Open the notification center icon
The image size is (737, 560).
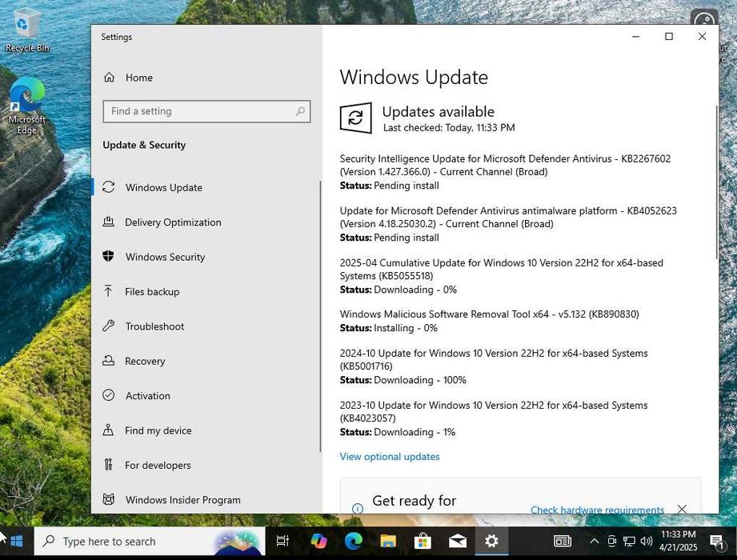(717, 542)
